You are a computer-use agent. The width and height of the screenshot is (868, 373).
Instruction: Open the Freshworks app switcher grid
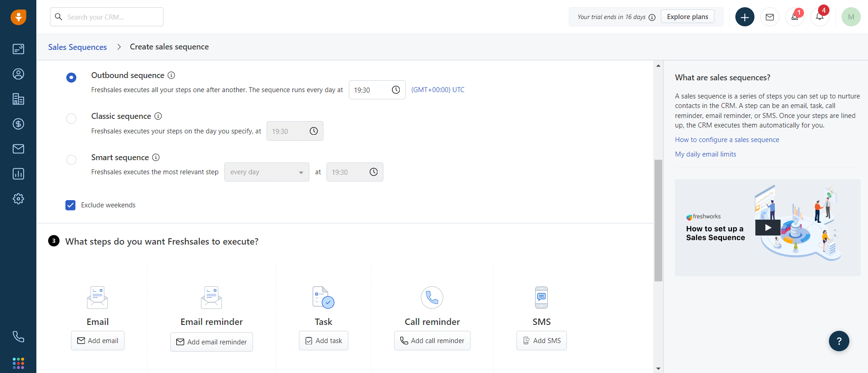(18, 363)
